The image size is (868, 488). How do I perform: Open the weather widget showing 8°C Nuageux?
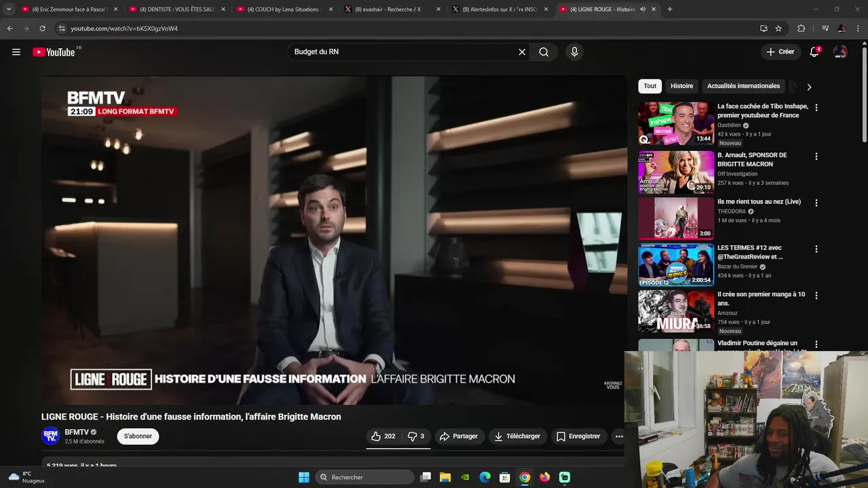coord(26,477)
